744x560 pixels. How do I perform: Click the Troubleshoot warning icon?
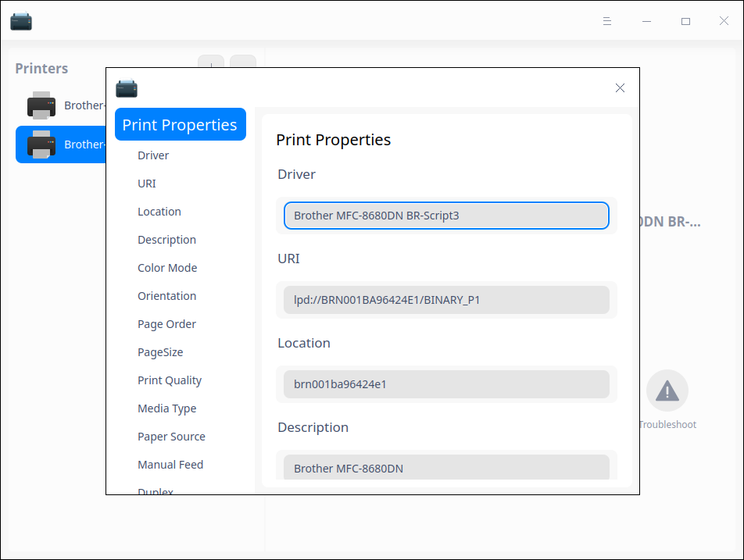point(667,391)
